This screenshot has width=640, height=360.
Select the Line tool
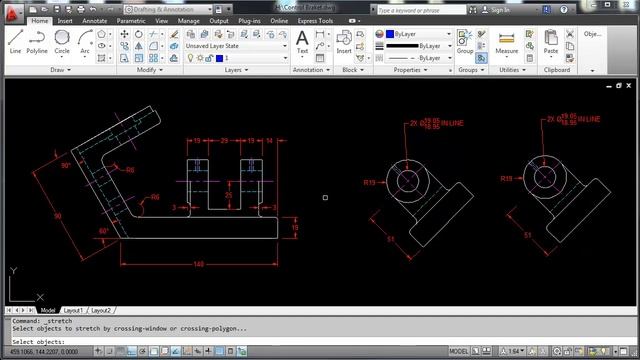coord(15,41)
